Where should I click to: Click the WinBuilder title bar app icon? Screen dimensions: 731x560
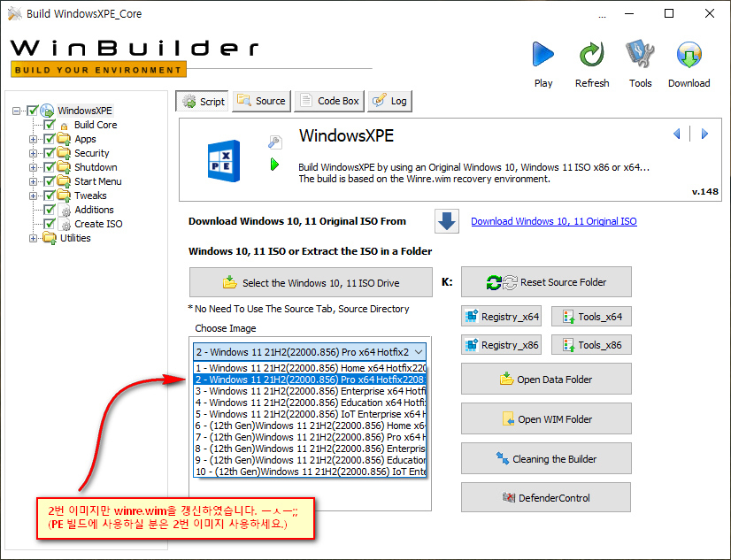[14, 13]
